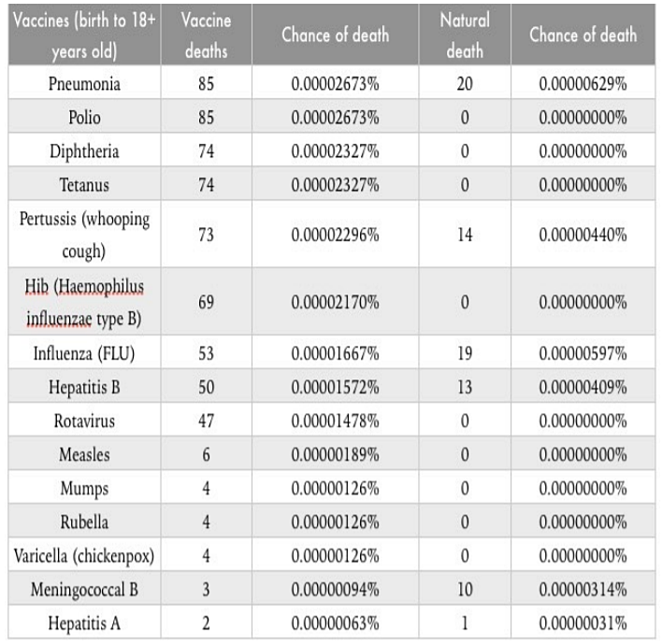662x644 pixels.
Task: Select the Polio vaccine name cell
Action: 84,117
